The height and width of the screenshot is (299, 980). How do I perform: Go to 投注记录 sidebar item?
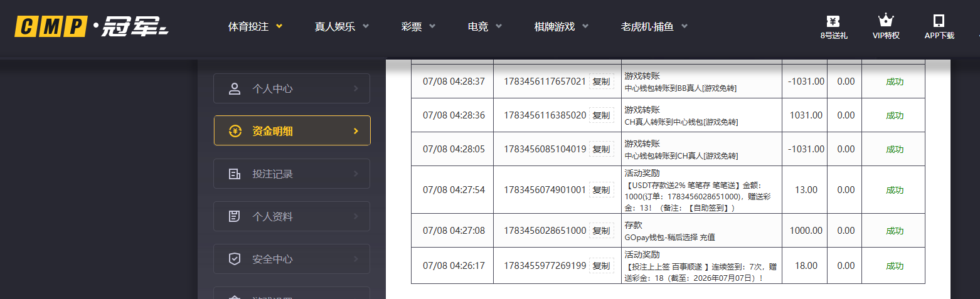coord(292,174)
